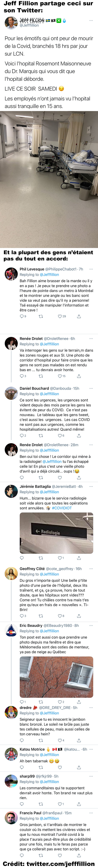Open more options on Jeff Fillion's tweet
The width and height of the screenshot is (98, 868).
pos(91,21)
